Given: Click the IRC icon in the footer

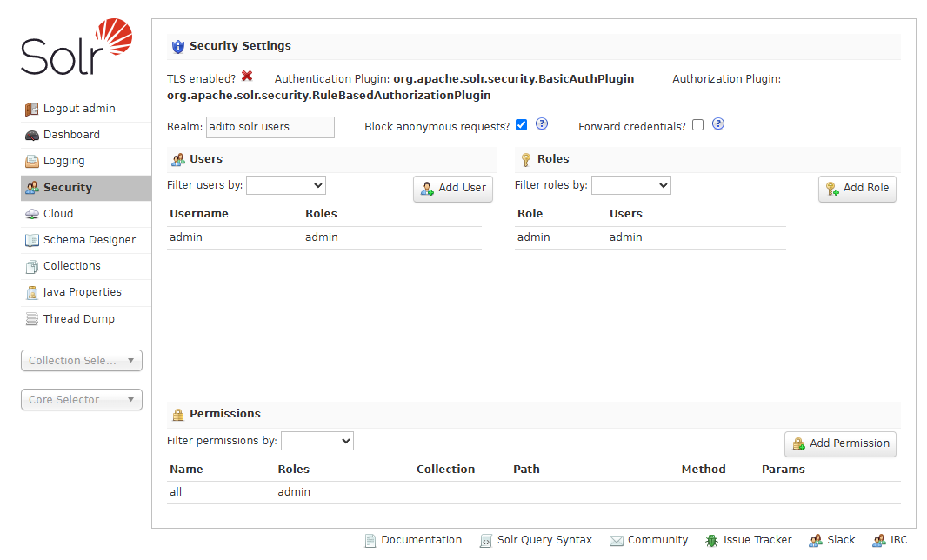Looking at the screenshot, I should (879, 540).
